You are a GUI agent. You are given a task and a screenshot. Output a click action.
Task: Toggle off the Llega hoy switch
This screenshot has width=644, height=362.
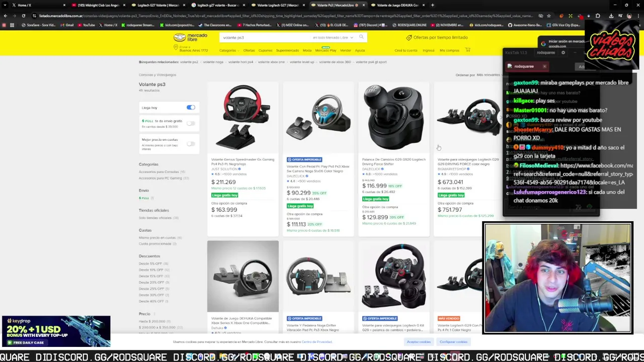191,108
